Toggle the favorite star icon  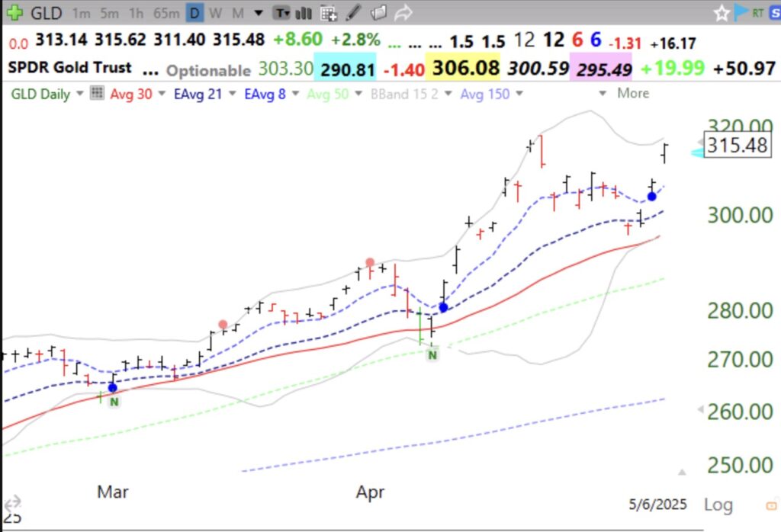(722, 13)
